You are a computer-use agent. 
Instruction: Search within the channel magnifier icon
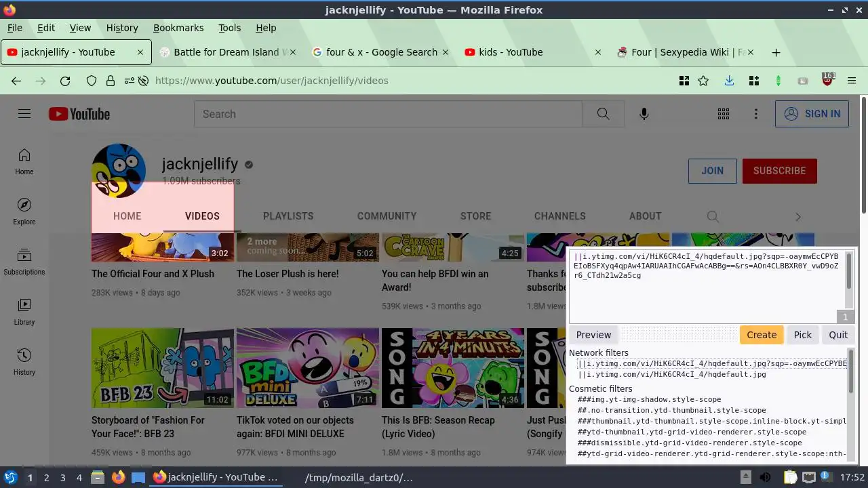713,216
